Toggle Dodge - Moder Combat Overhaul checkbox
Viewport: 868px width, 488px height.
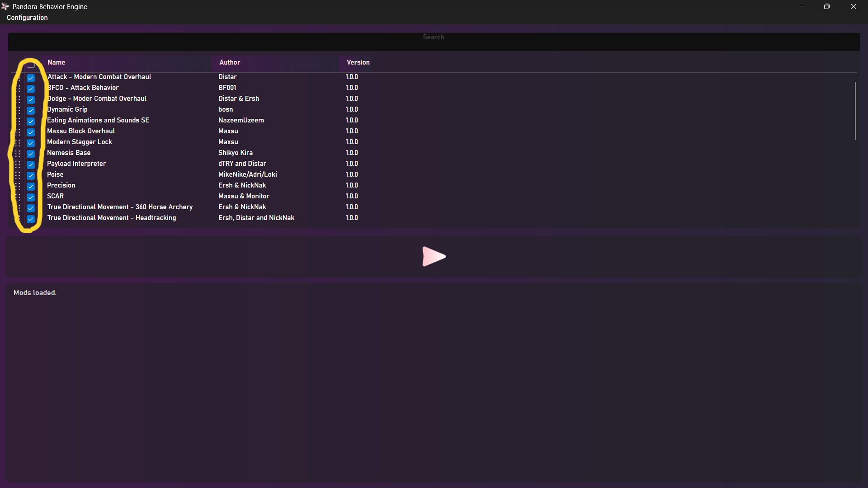click(x=31, y=99)
